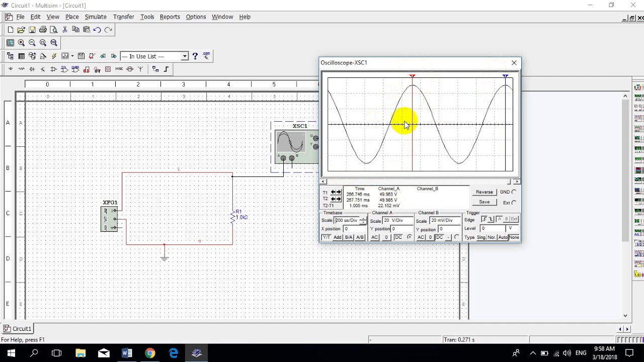This screenshot has width=644, height=362.
Task: Click the blue T2 cursor marker
Action: [x=506, y=76]
